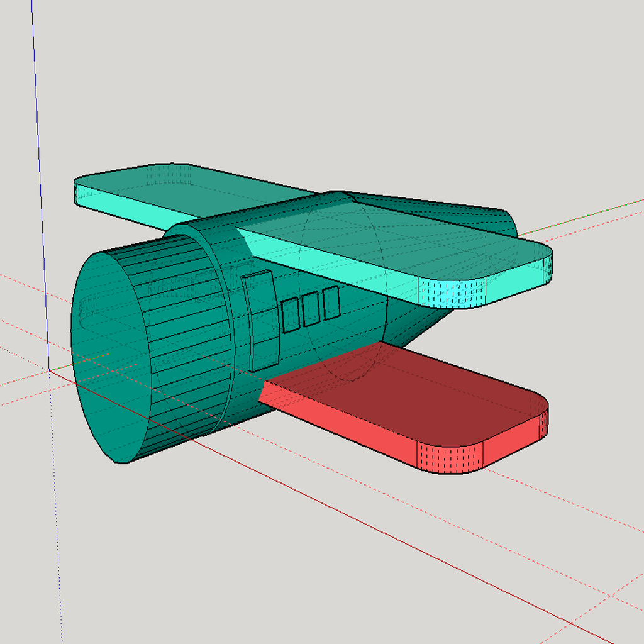Select the teal left wing
Screen dimensions: 644x644
(189, 189)
